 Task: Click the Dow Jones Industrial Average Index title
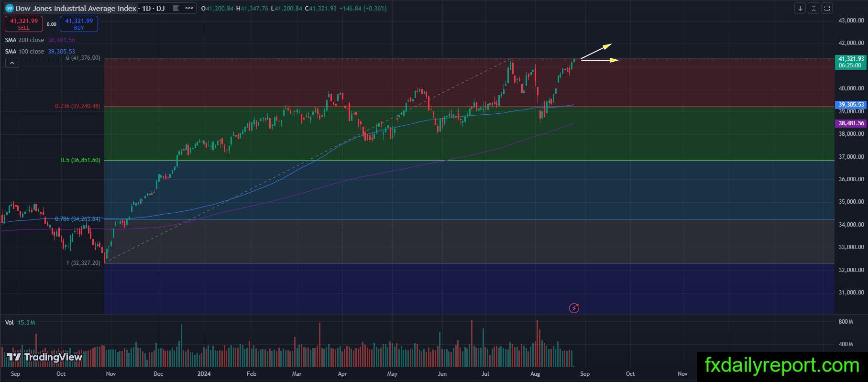(x=76, y=8)
